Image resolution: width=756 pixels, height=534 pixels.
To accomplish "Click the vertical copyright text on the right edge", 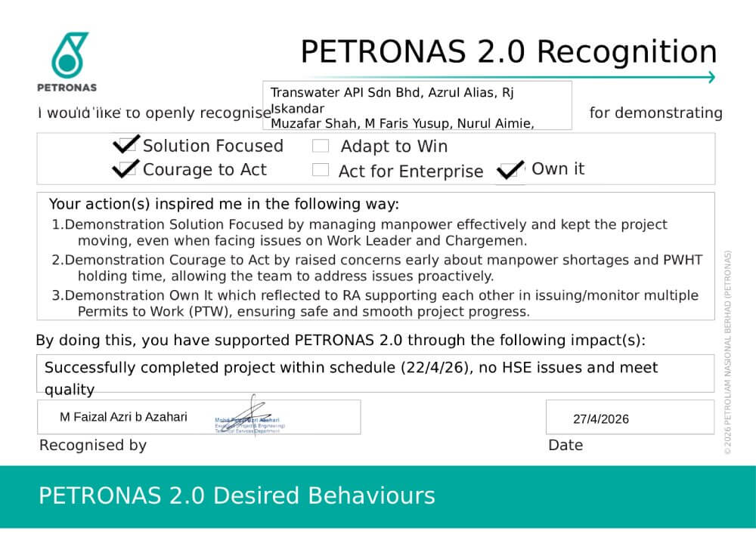I will pyautogui.click(x=727, y=353).
